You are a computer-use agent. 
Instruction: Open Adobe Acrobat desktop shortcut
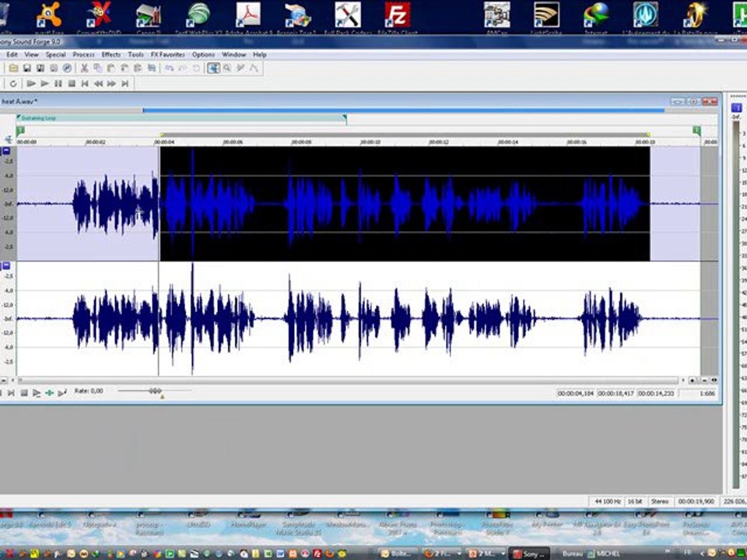[x=248, y=18]
